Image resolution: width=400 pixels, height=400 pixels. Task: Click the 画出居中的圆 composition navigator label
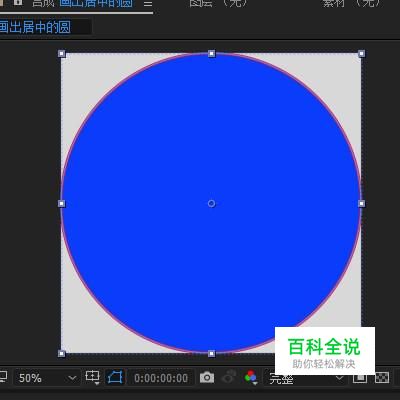[x=35, y=27]
